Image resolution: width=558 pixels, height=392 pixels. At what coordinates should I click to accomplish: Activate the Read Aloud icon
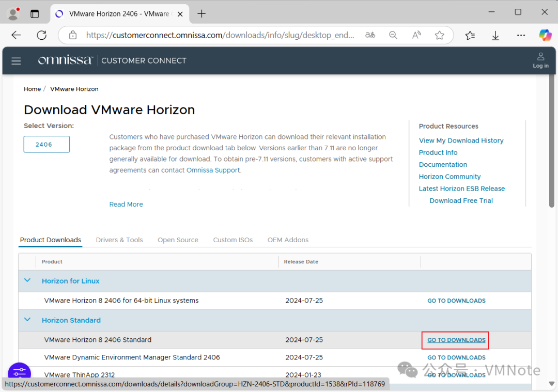[416, 35]
